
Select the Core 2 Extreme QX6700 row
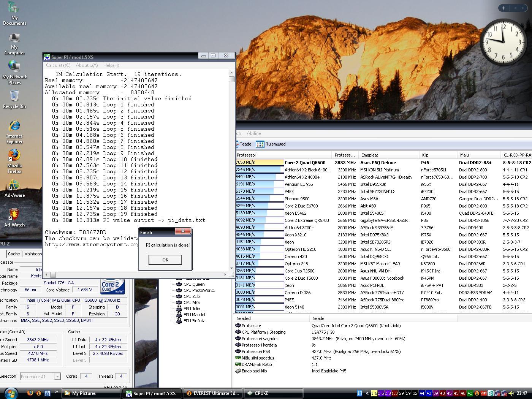coord(383,220)
